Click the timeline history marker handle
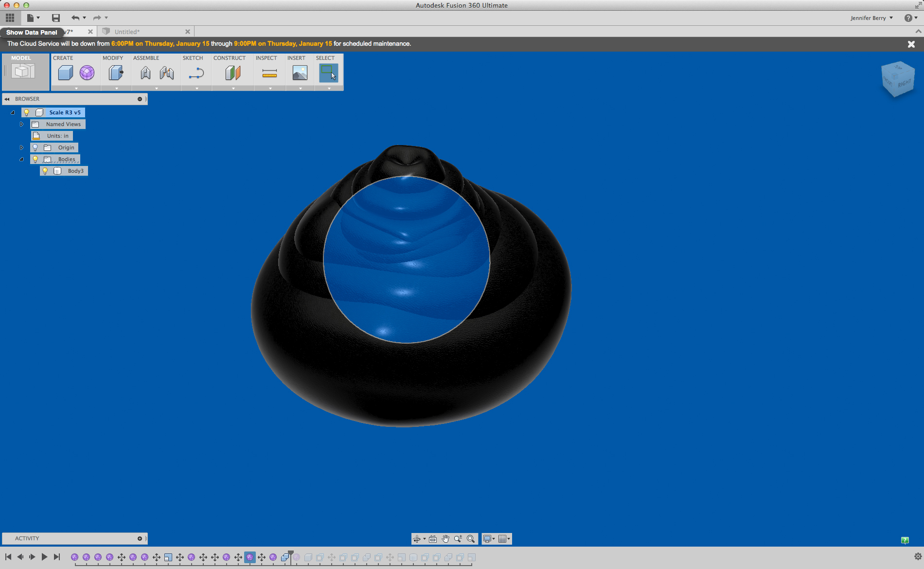Viewport: 924px width, 569px height. tap(291, 553)
